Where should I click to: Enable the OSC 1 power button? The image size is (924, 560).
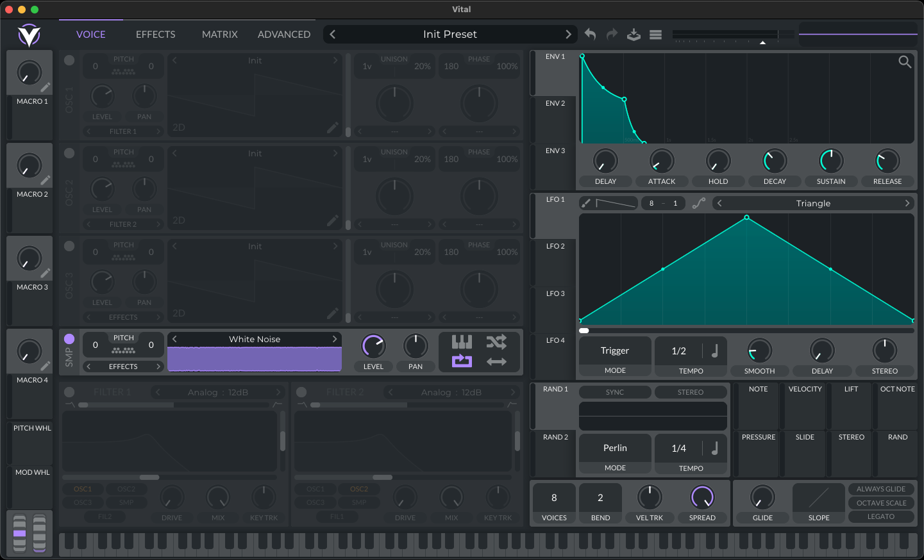69,60
